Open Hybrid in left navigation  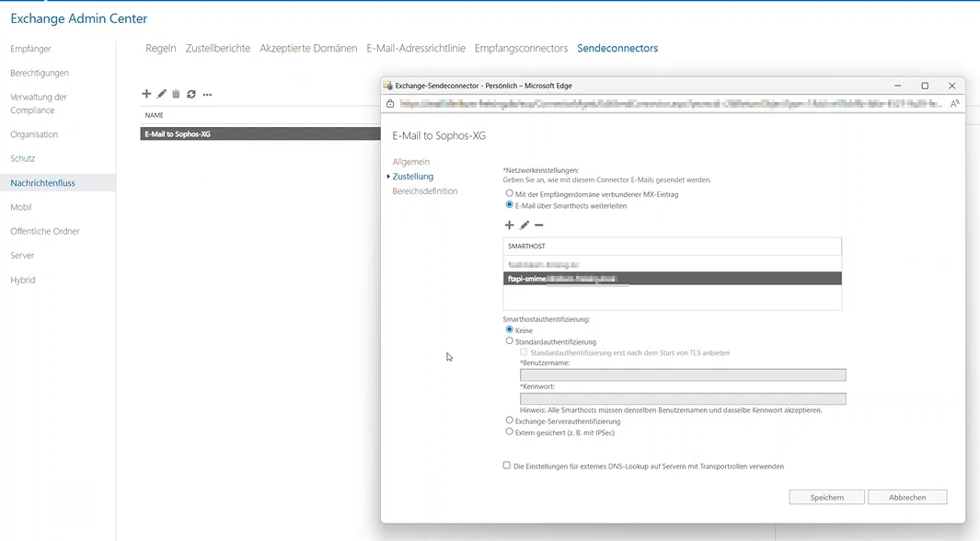pyautogui.click(x=22, y=280)
